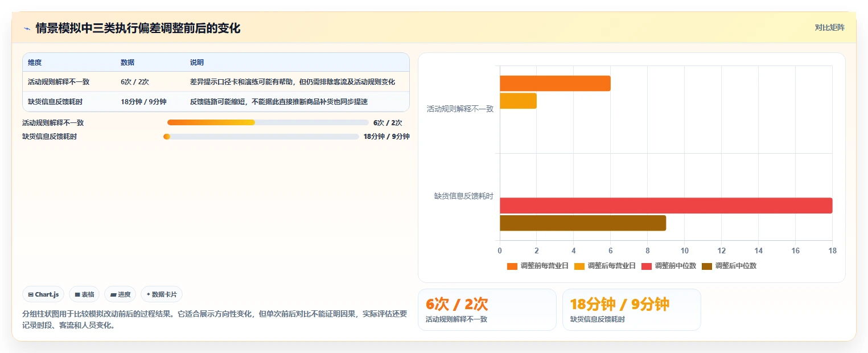Click the 维度 column header
Image resolution: width=868 pixels, height=353 pixels.
coord(35,63)
